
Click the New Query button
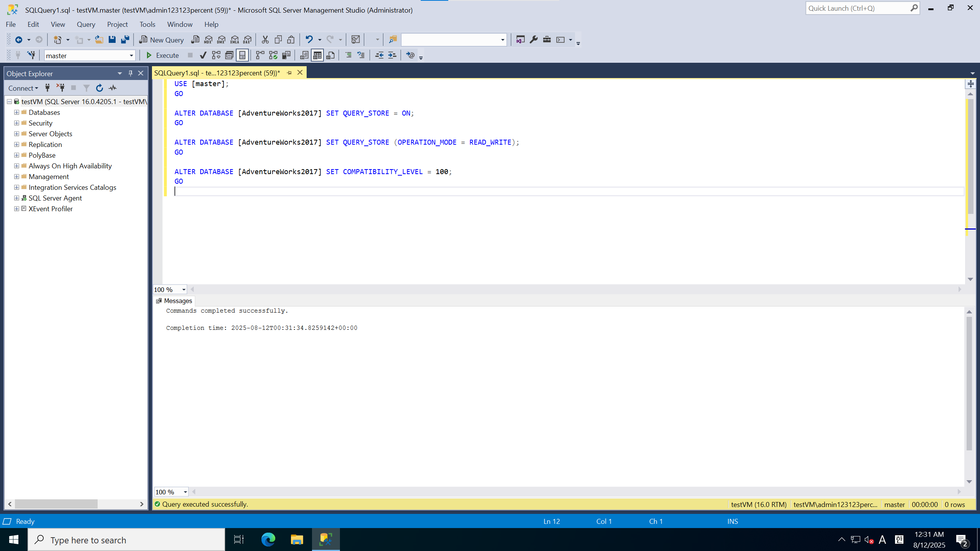[162, 39]
